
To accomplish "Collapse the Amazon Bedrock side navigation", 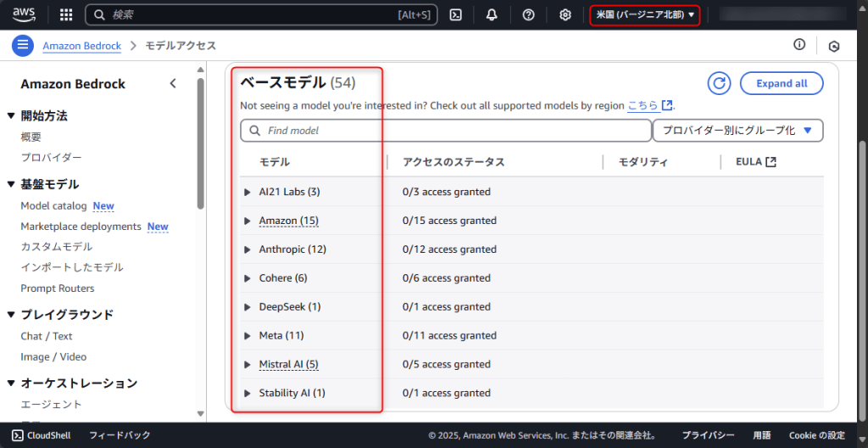I will click(x=173, y=84).
